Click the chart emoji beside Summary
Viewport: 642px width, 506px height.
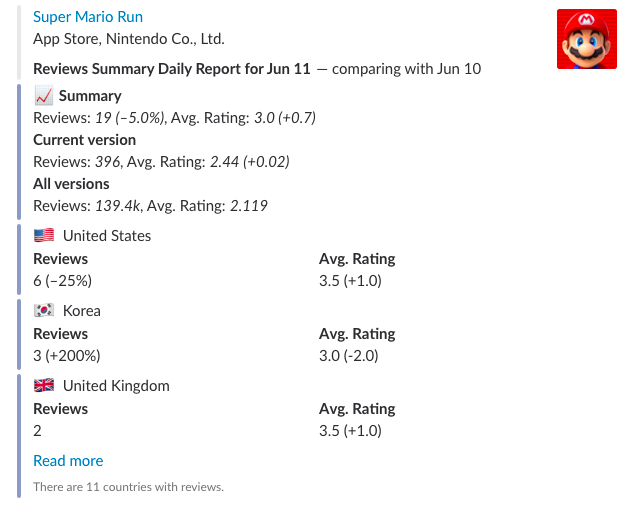pos(43,96)
